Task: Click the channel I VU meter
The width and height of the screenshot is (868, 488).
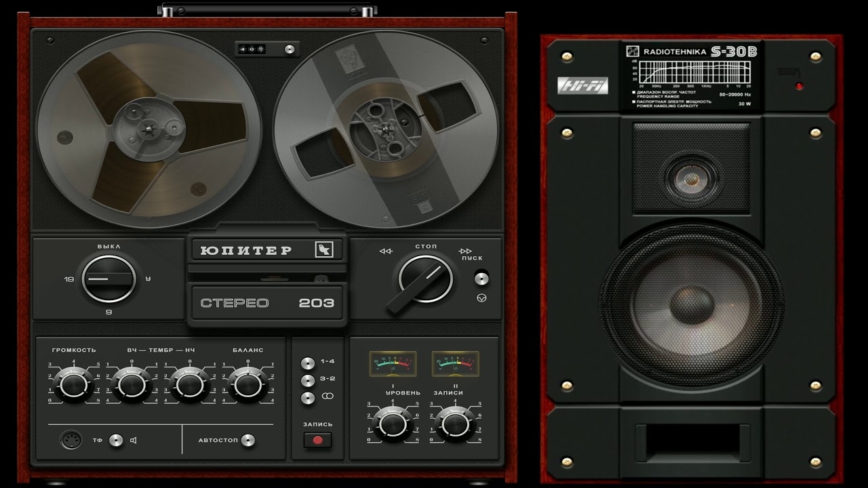Action: [393, 364]
